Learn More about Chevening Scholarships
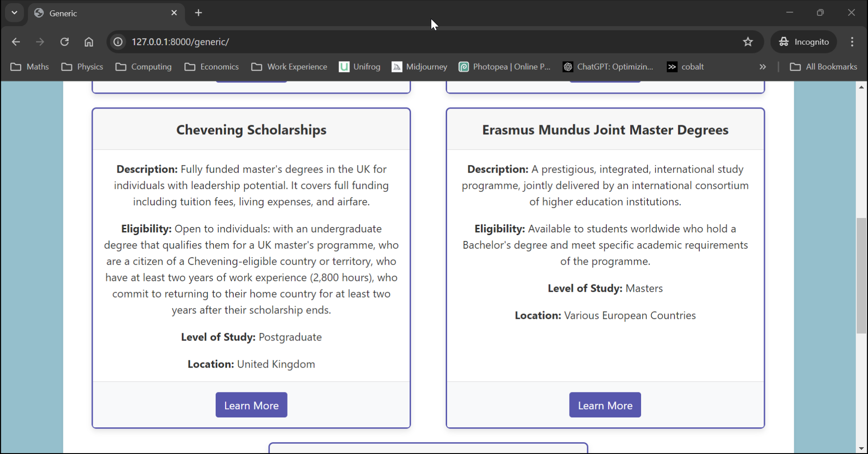This screenshot has width=868, height=454. point(251,405)
